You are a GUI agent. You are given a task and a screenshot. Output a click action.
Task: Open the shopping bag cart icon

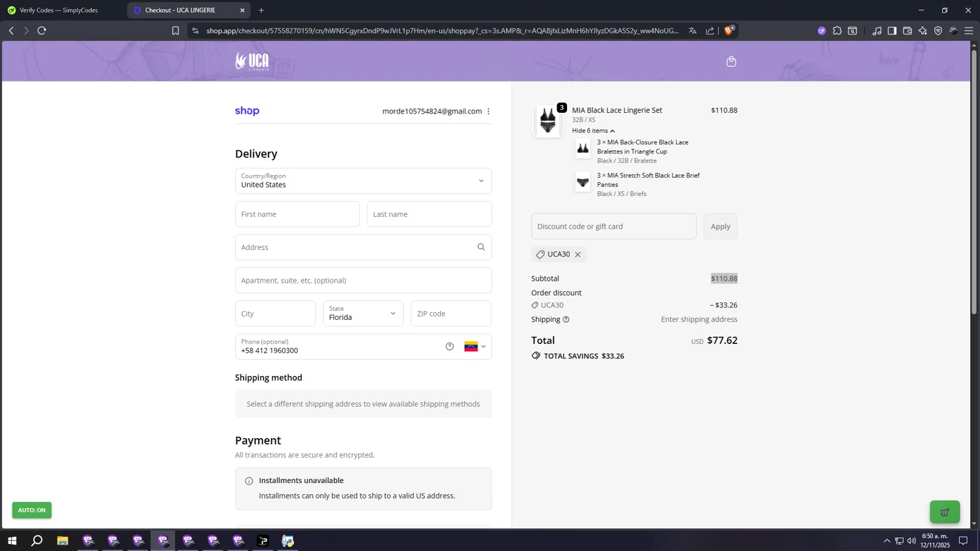point(731,61)
